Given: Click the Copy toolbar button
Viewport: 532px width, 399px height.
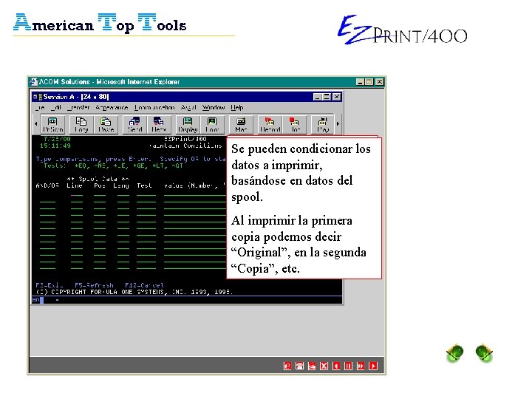Looking at the screenshot, I should tap(81, 125).
